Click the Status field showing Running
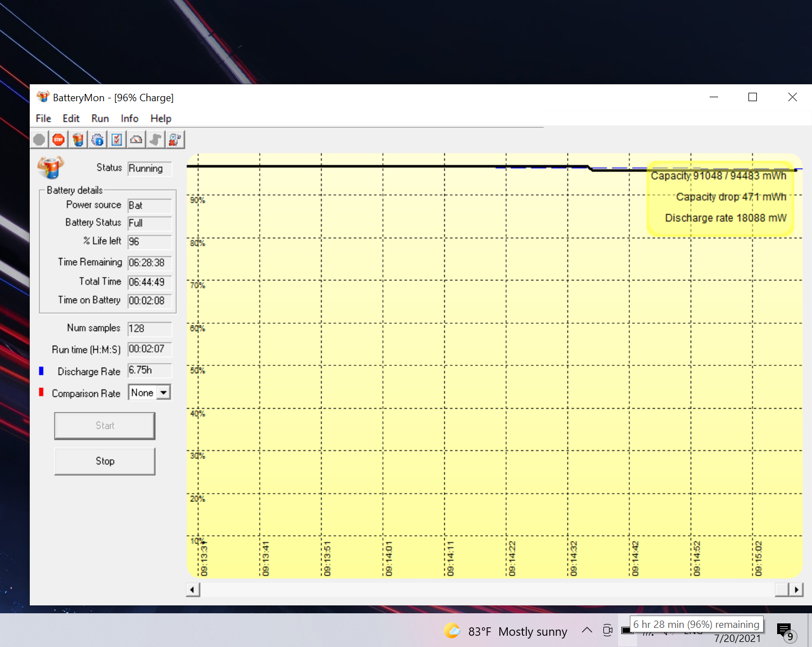 click(x=150, y=169)
